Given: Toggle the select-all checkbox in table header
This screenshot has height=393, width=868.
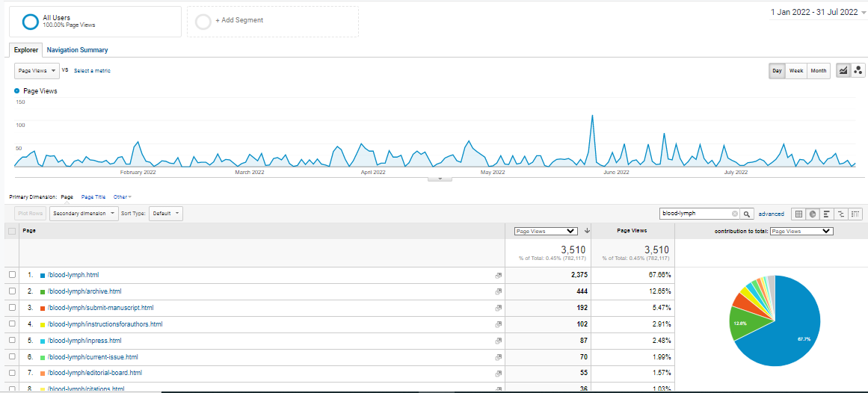Looking at the screenshot, I should [x=12, y=232].
